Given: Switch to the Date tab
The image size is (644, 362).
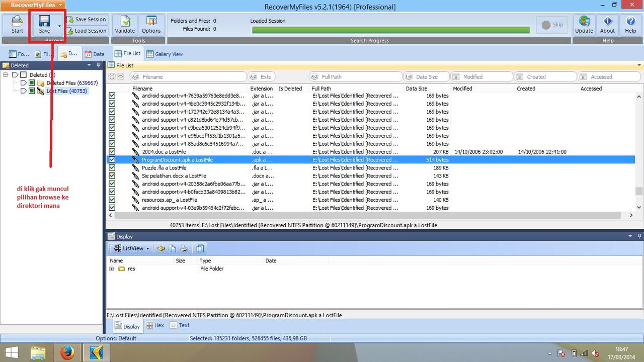Looking at the screenshot, I should [x=95, y=54].
